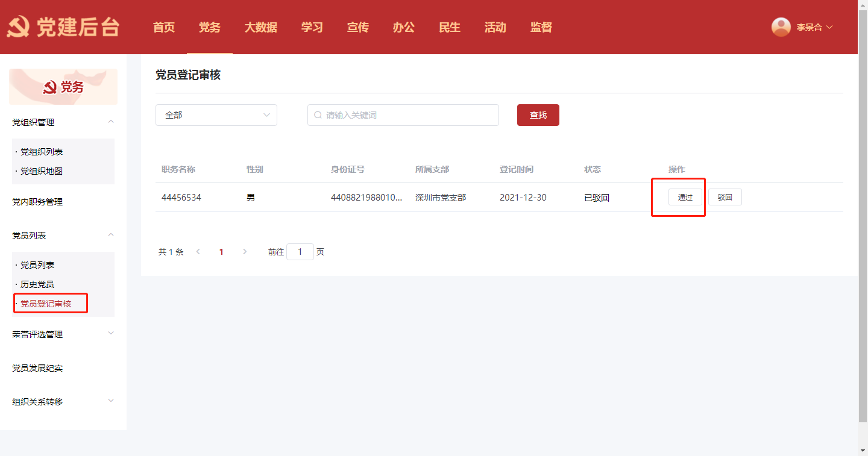Click the 党建后台 logo emblem

(x=18, y=28)
